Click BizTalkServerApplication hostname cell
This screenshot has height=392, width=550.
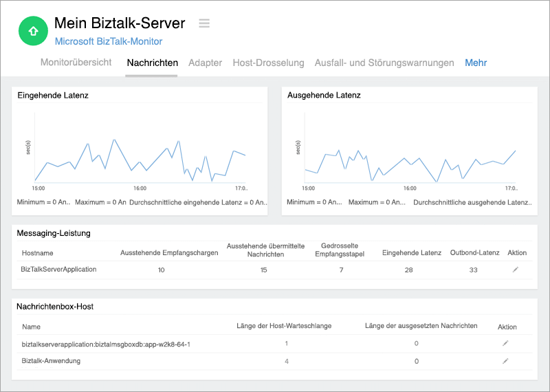tap(58, 269)
